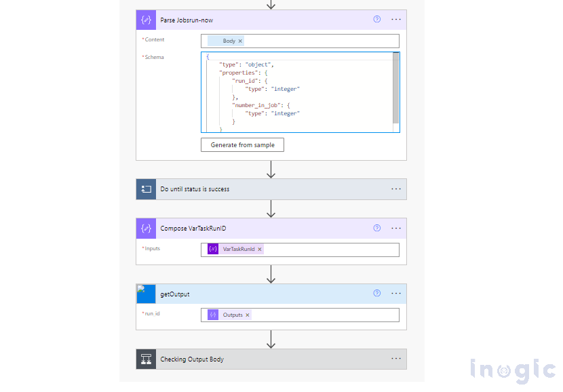
Task: Click the "number_in_job" line in the schema
Action: tap(261, 105)
